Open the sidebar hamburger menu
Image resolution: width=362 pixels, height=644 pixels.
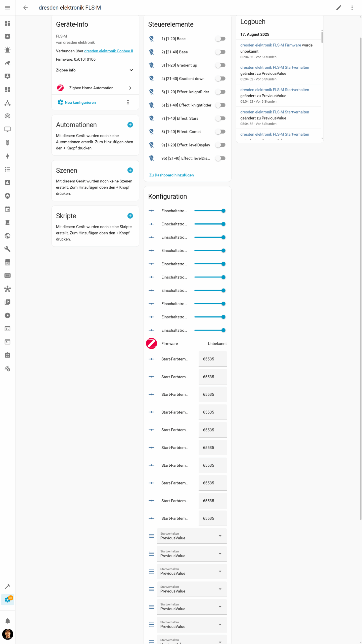coord(8,8)
